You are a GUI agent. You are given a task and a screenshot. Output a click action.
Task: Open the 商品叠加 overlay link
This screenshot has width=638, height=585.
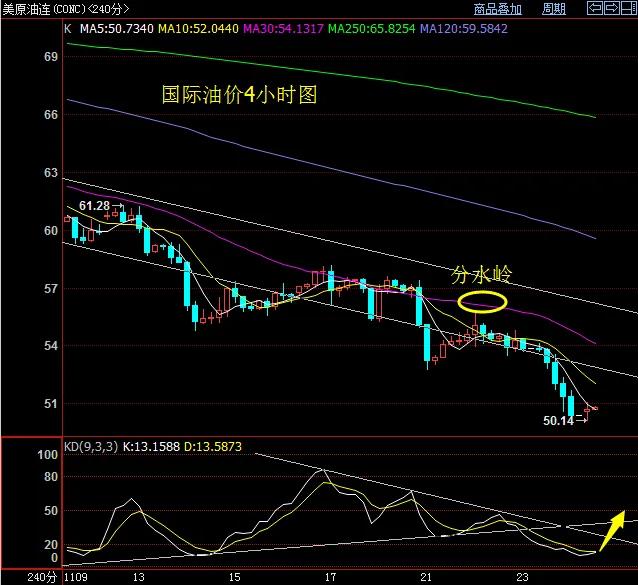[498, 9]
